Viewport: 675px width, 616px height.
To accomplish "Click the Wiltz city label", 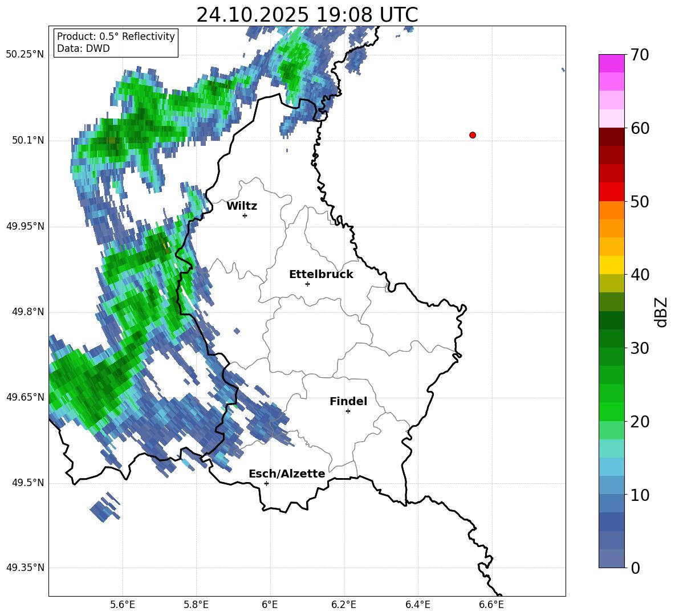I will coord(242,206).
